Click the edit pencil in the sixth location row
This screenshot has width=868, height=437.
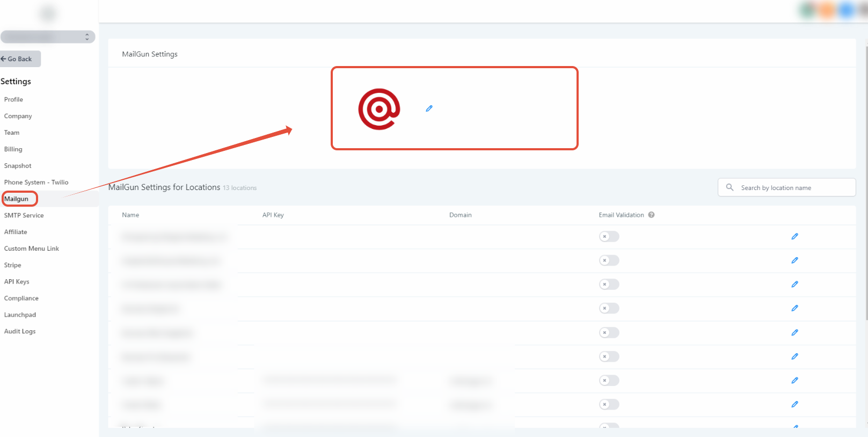(794, 356)
